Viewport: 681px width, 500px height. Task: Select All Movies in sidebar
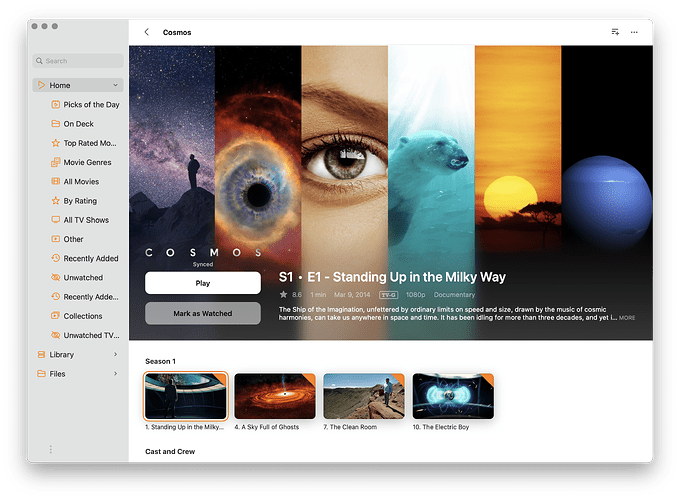80,182
